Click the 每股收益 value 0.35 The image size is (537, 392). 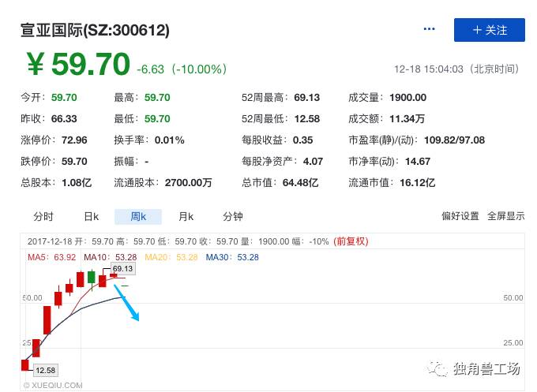302,140
